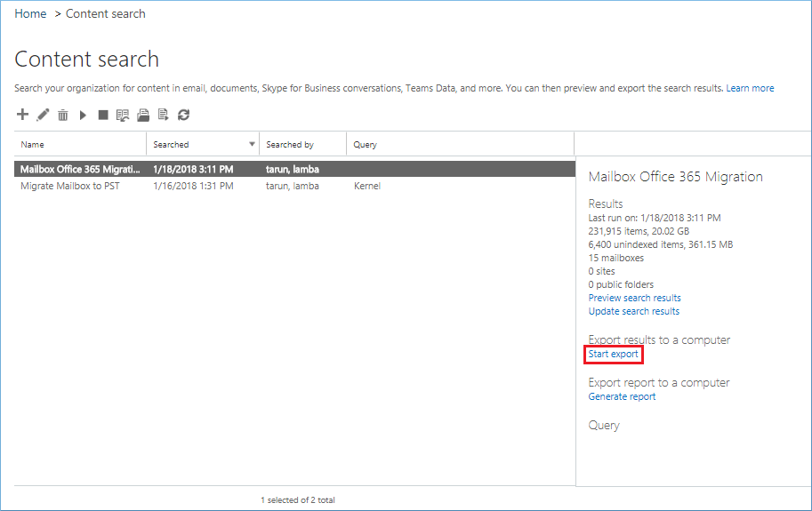The width and height of the screenshot is (812, 511).
Task: Click the trash can delete icon
Action: 62,115
